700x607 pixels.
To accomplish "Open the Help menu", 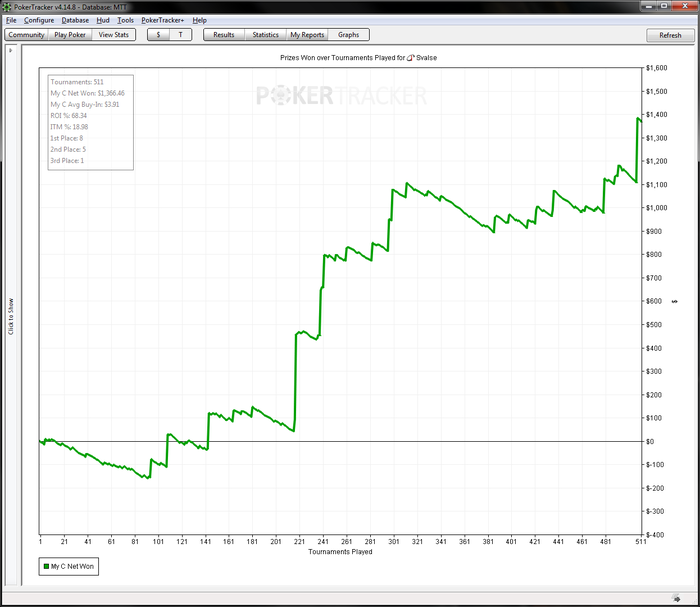I will tap(200, 20).
